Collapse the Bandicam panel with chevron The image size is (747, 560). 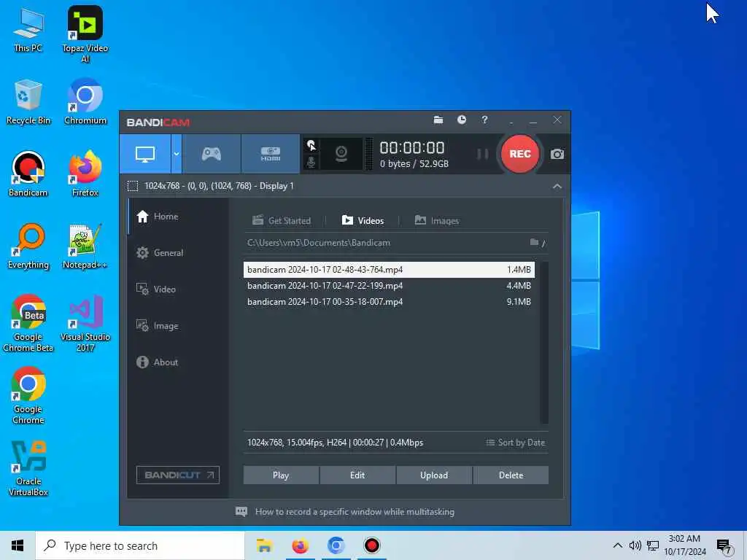point(557,186)
